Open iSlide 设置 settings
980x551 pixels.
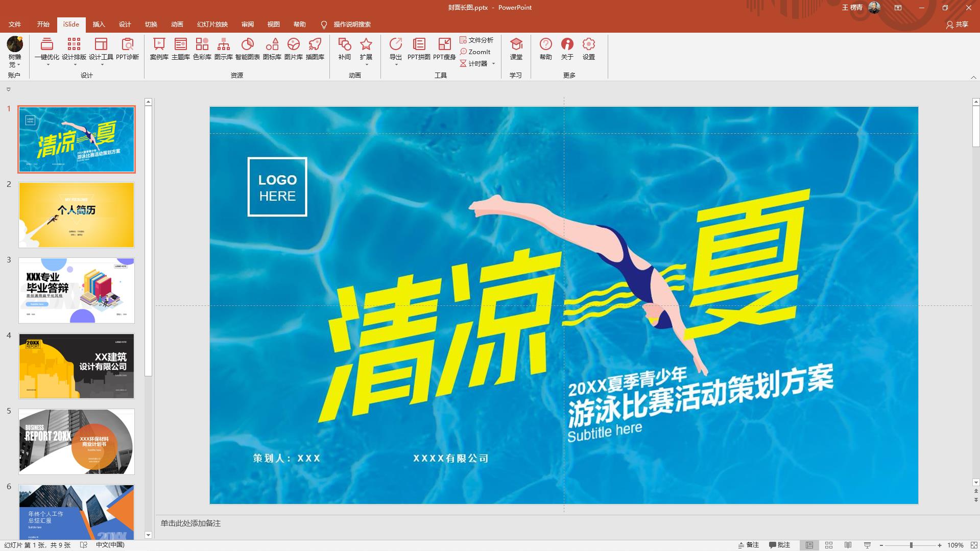pyautogui.click(x=589, y=49)
